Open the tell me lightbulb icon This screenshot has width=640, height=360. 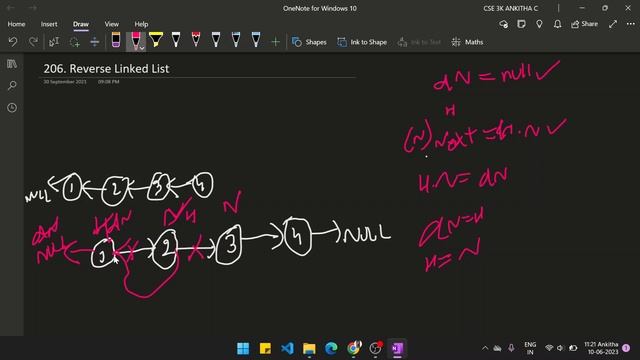(x=539, y=24)
